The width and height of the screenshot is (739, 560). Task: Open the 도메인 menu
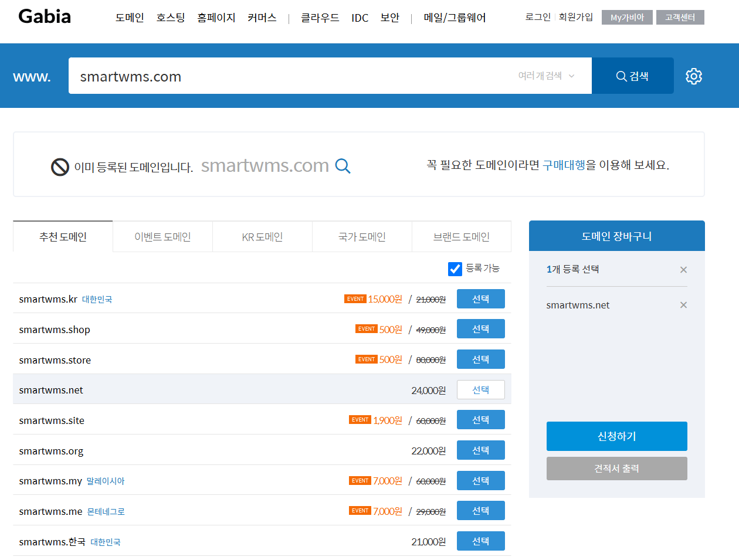[x=130, y=18]
